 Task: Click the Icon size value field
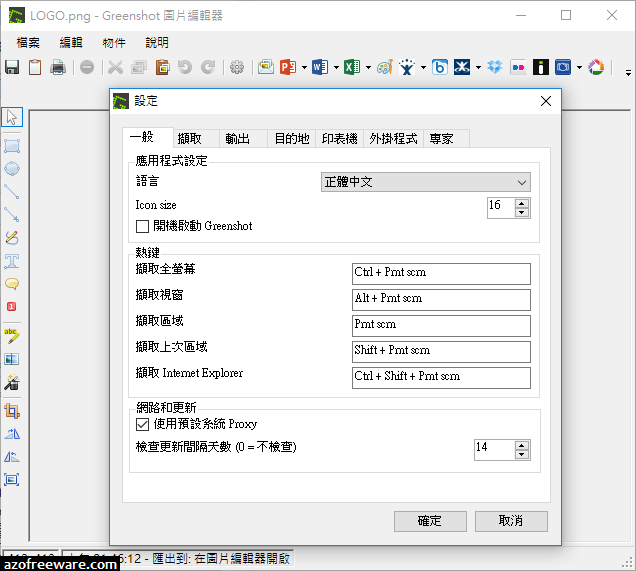coord(501,208)
